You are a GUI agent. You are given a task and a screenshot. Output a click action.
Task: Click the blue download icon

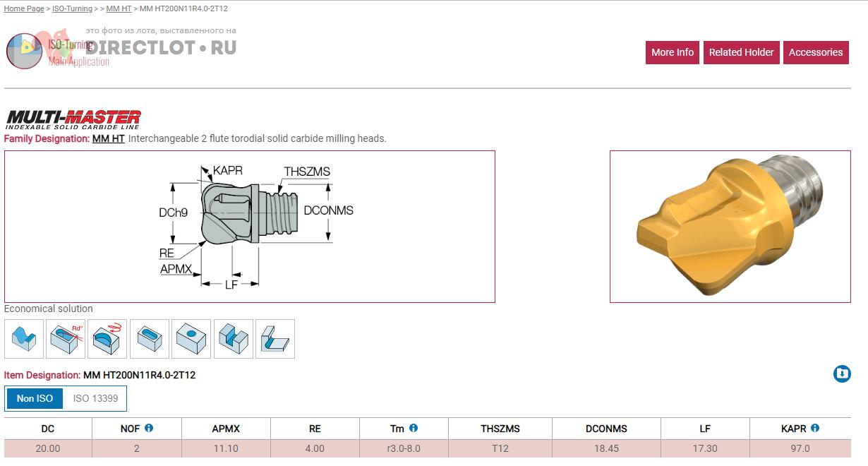[x=842, y=374]
